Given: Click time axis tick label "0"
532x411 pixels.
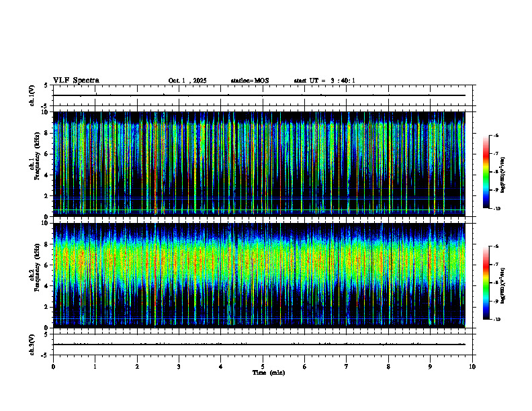Looking at the screenshot, I should coord(53,367).
